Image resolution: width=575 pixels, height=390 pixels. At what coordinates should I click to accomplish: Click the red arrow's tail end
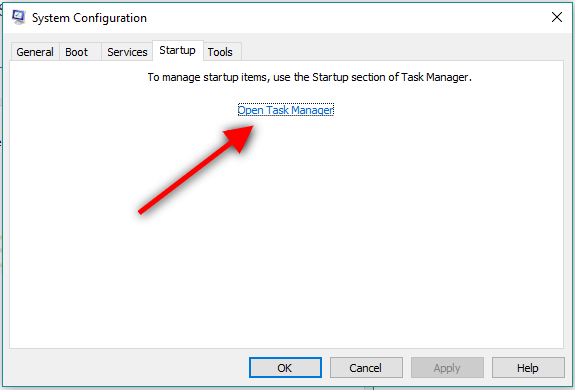pyautogui.click(x=142, y=210)
